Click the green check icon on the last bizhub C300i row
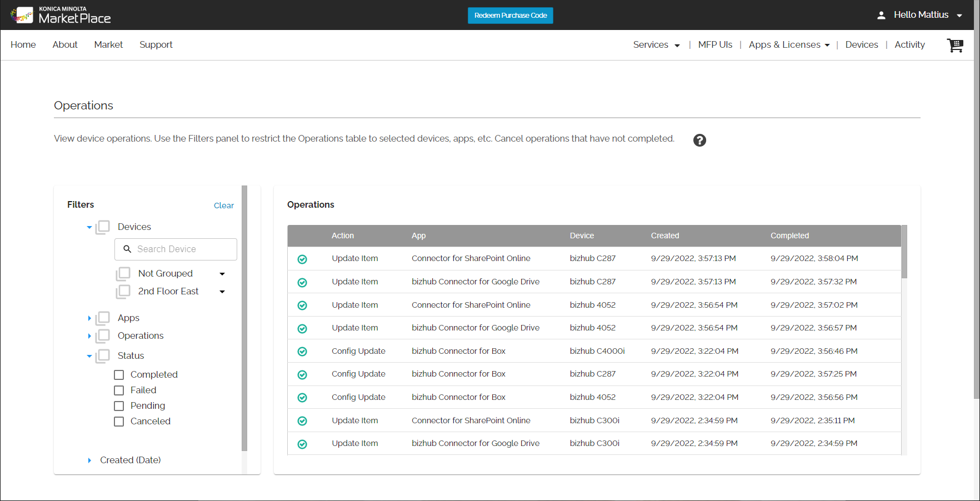Image resolution: width=980 pixels, height=501 pixels. (x=302, y=444)
